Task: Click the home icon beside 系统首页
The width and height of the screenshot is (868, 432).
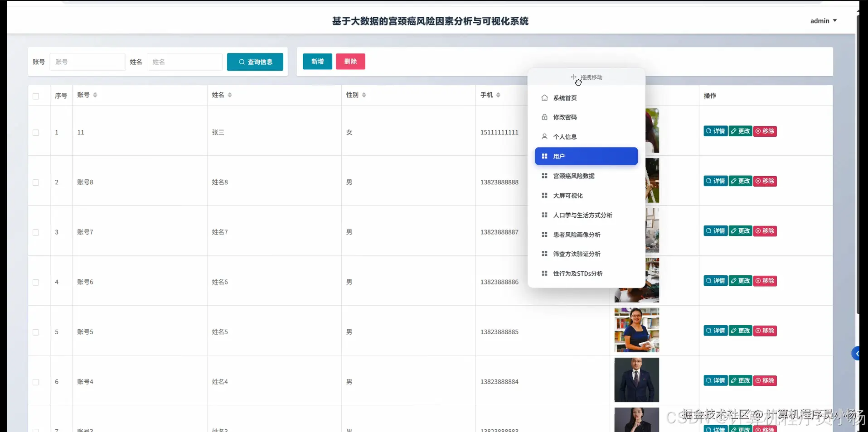Action: click(544, 98)
